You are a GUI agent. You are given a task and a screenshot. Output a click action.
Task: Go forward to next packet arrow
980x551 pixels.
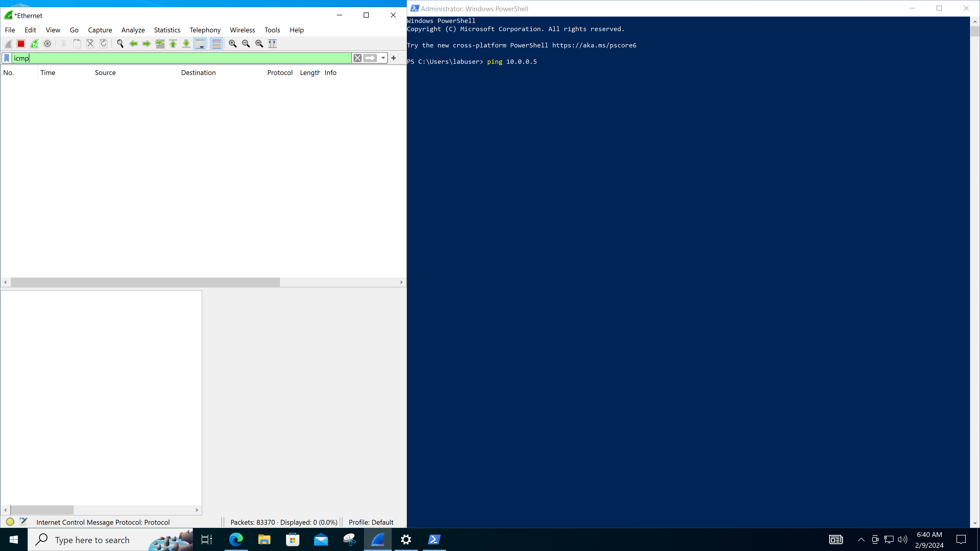146,44
